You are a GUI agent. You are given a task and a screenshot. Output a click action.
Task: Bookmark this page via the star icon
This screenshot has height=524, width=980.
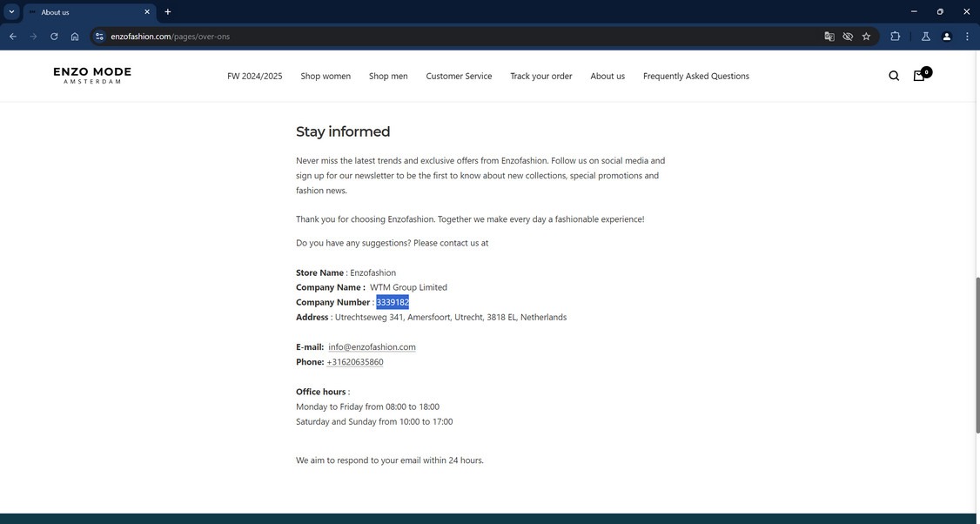click(x=865, y=36)
